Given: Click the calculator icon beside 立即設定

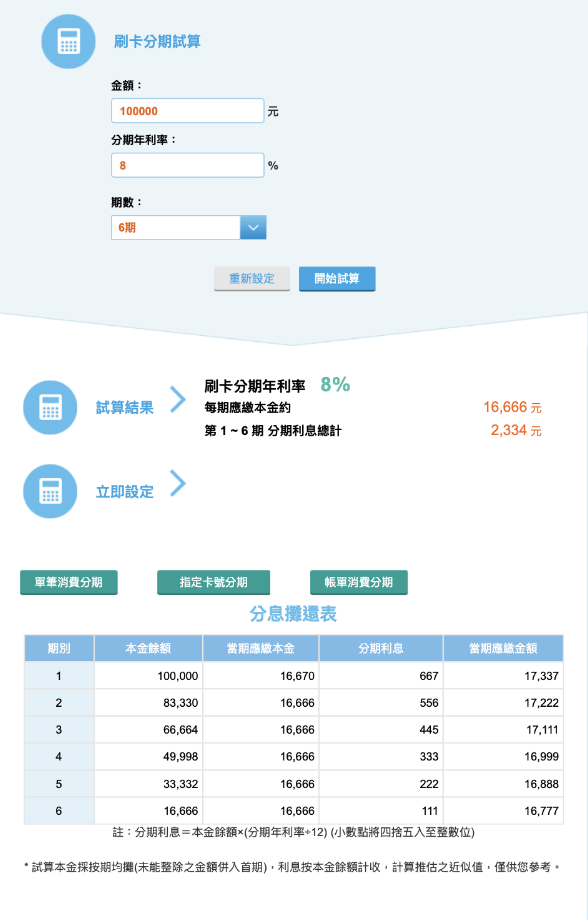Looking at the screenshot, I should click(50, 491).
